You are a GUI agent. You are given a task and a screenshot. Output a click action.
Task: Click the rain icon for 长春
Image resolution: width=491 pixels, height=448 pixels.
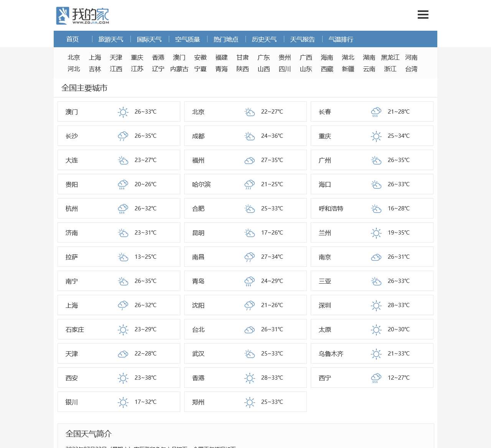tap(376, 112)
